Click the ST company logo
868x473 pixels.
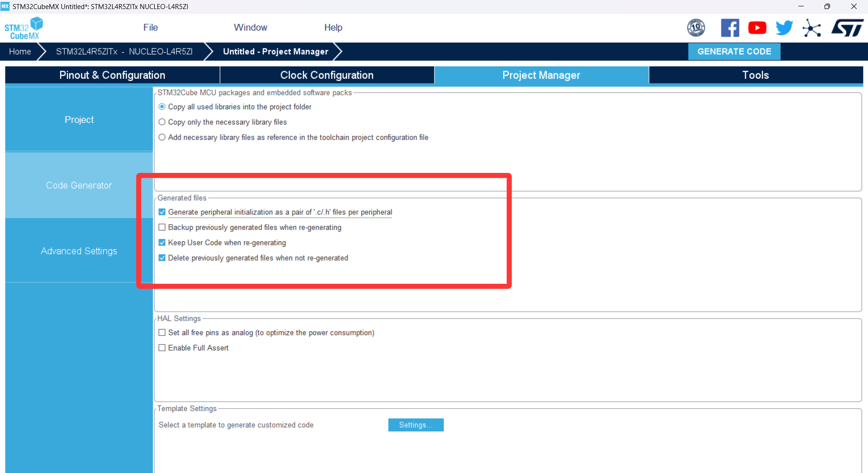coord(847,28)
